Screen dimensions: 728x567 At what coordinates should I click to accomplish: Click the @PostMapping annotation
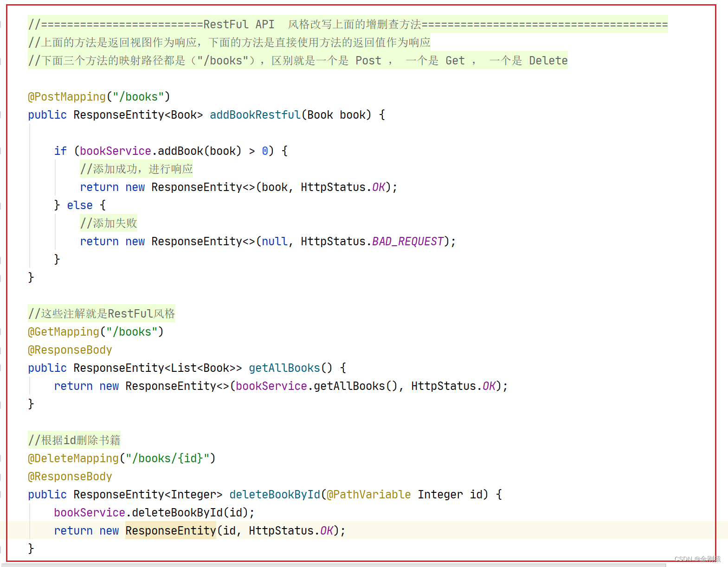(67, 97)
